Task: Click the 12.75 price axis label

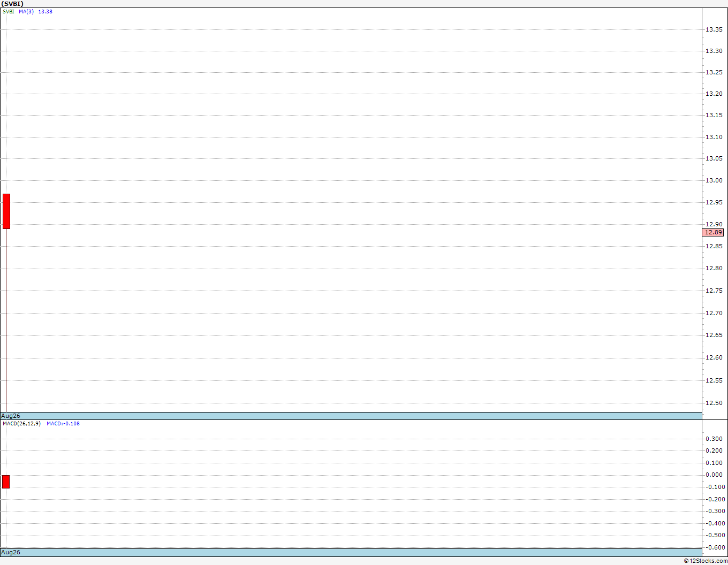Action: pos(714,291)
